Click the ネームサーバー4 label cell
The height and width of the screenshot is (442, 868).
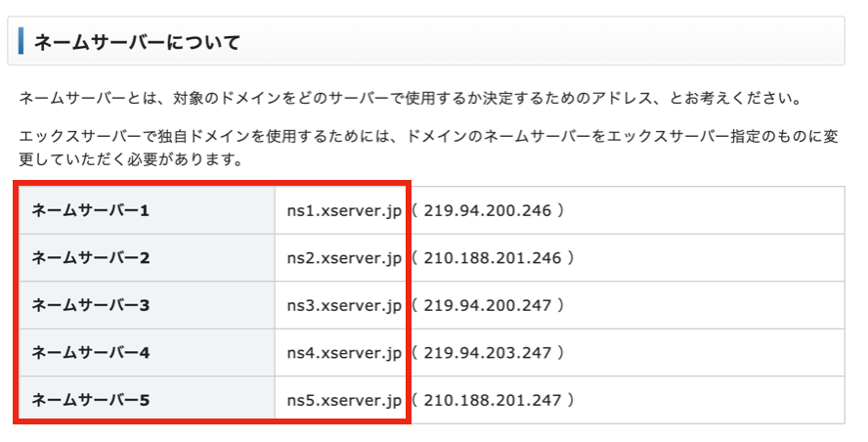point(147,352)
